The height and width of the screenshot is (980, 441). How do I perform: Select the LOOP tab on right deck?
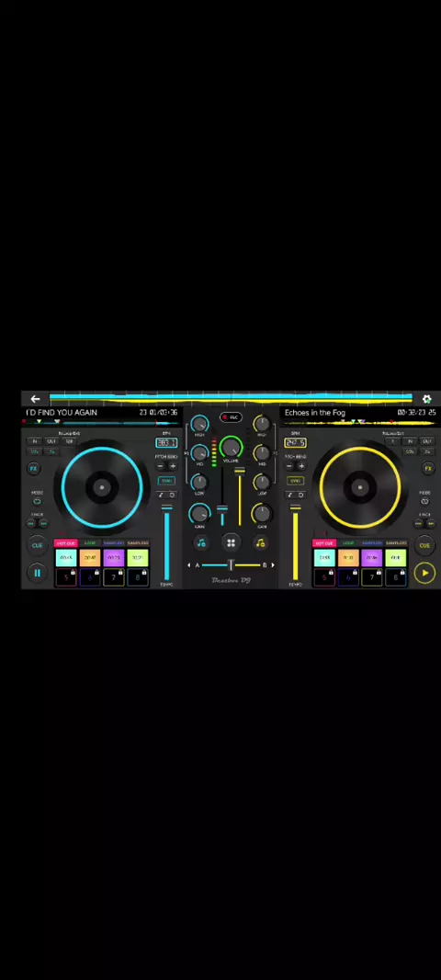(348, 543)
